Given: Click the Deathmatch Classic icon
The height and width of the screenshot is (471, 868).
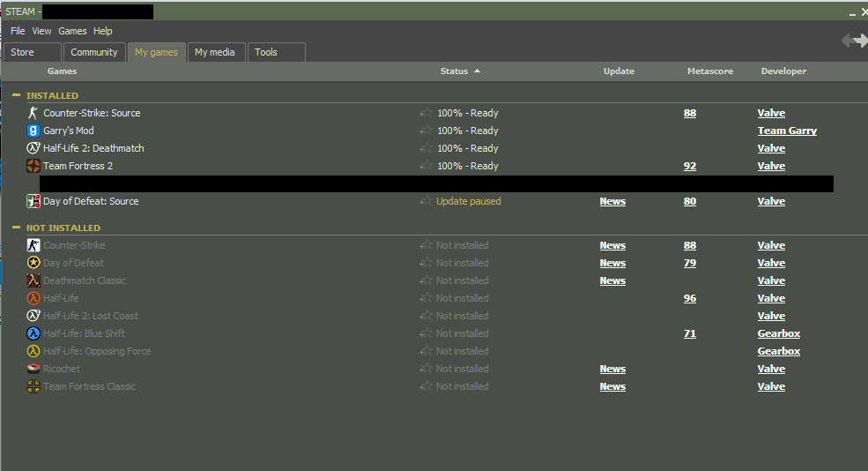Looking at the screenshot, I should (x=33, y=280).
